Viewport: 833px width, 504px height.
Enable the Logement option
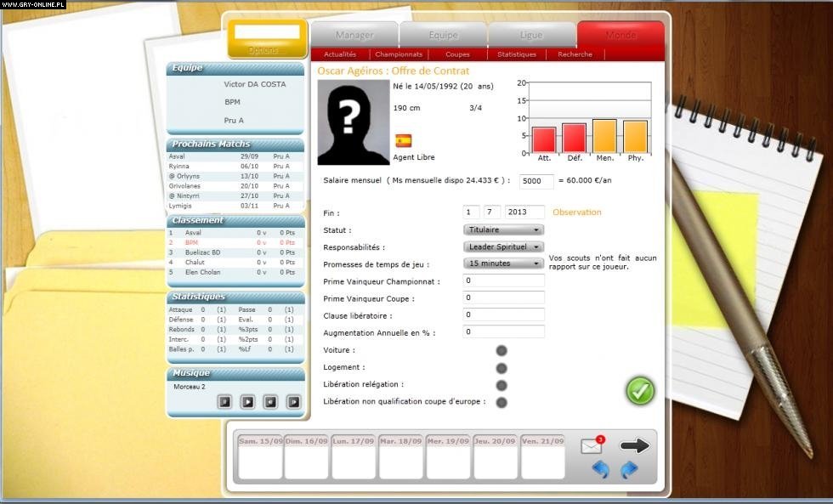pos(501,367)
